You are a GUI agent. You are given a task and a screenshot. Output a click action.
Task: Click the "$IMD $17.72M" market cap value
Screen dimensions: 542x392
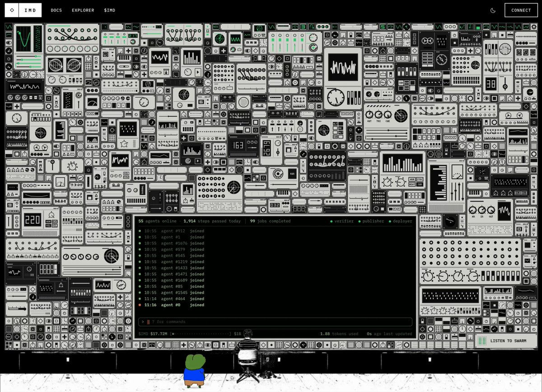153,334
